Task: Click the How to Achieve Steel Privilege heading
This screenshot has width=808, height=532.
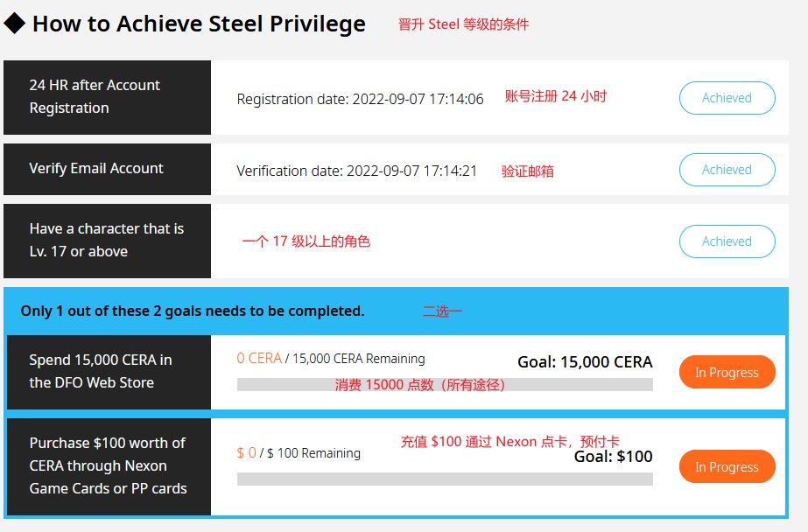Action: tap(199, 24)
